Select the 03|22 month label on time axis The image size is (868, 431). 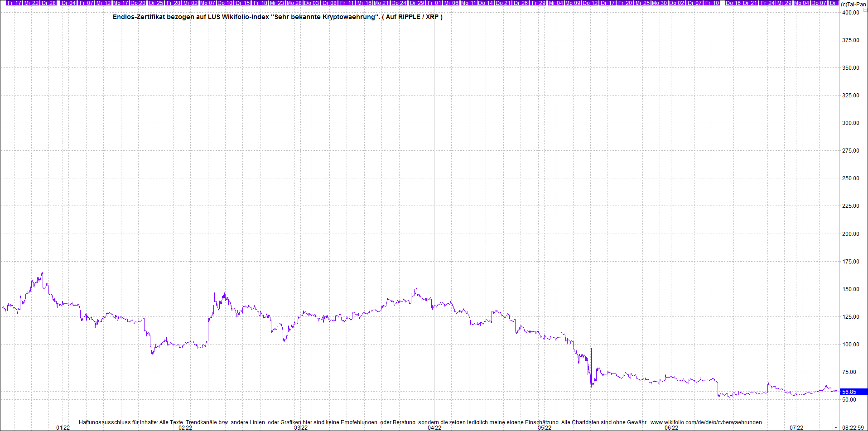click(x=301, y=427)
